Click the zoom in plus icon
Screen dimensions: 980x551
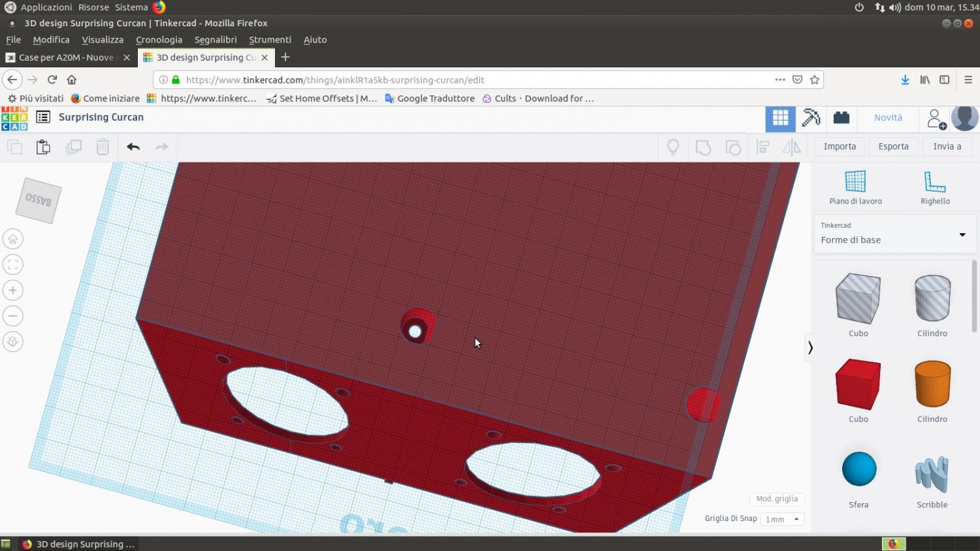tap(13, 291)
